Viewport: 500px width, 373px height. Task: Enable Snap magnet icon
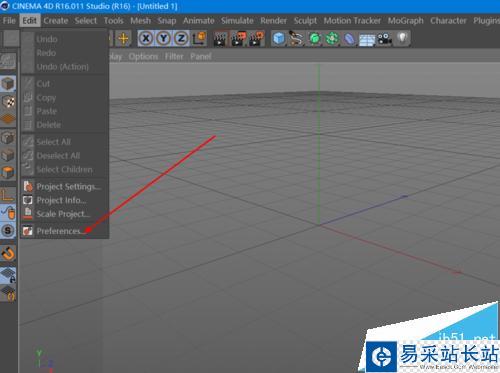(8, 254)
